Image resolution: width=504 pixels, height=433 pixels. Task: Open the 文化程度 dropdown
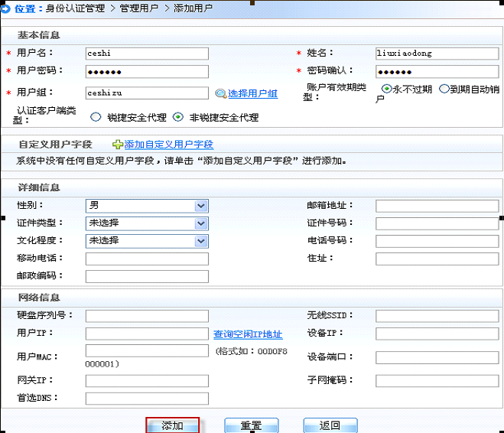201,241
